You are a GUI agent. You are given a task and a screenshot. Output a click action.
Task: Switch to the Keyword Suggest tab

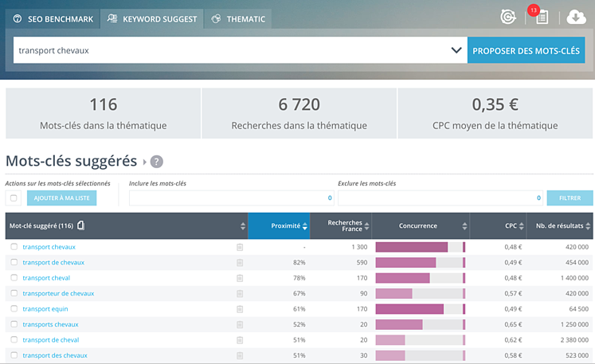coord(152,19)
